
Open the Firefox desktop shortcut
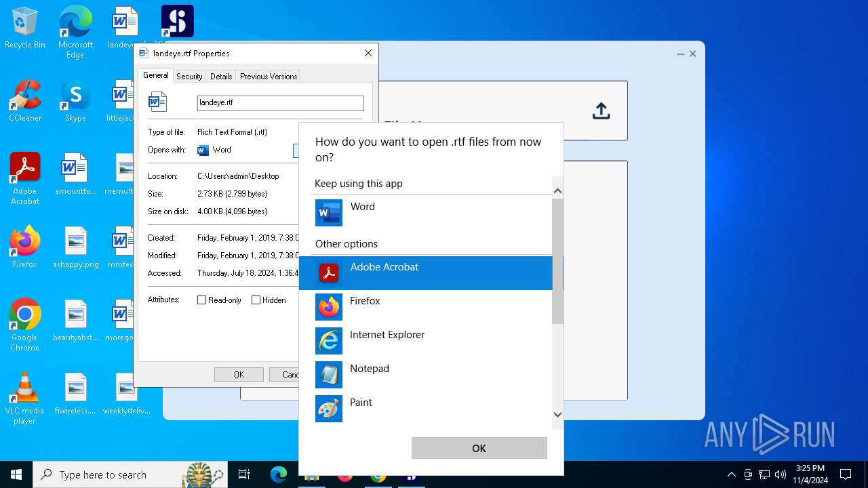(25, 247)
